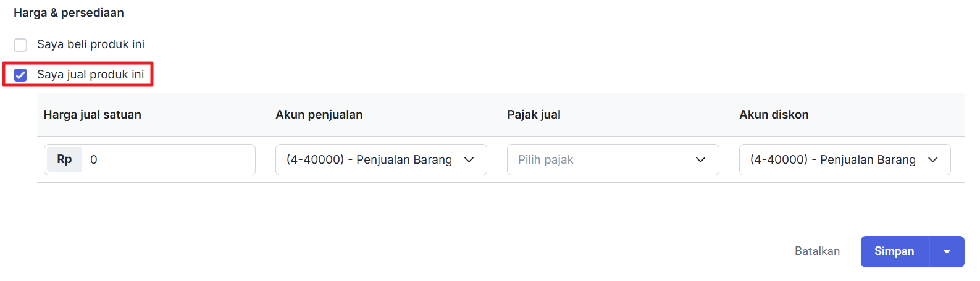Viewport: 980px width, 281px height.
Task: Click the "Saya jual produk ini" label text
Action: [91, 75]
